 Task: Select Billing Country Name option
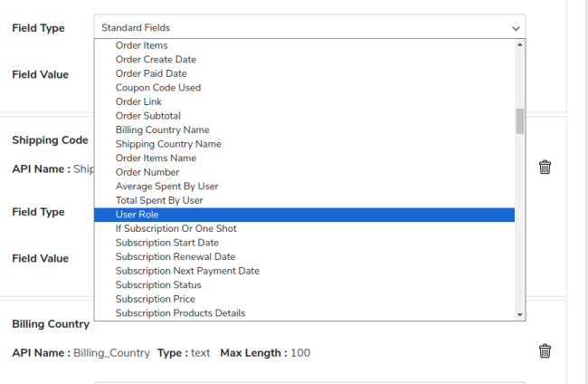coord(162,130)
